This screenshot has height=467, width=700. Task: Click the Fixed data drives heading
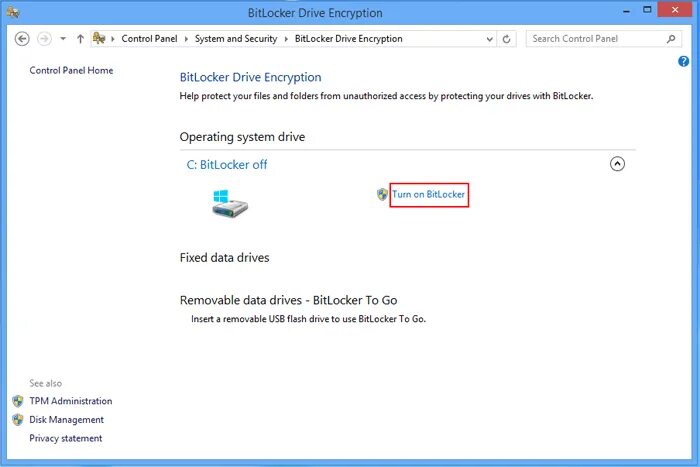[x=225, y=258]
